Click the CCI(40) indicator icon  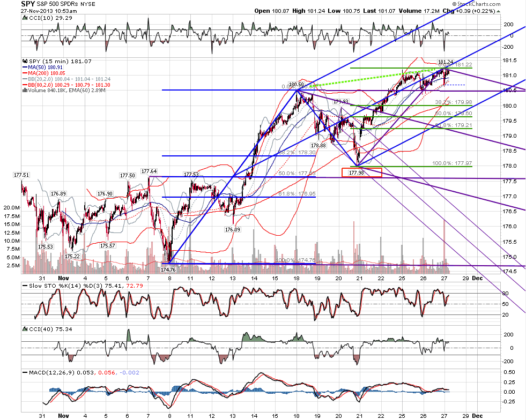[x=25, y=329]
